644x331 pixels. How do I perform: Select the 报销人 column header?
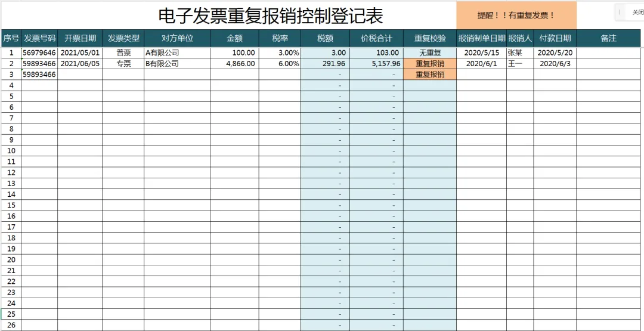pyautogui.click(x=520, y=39)
